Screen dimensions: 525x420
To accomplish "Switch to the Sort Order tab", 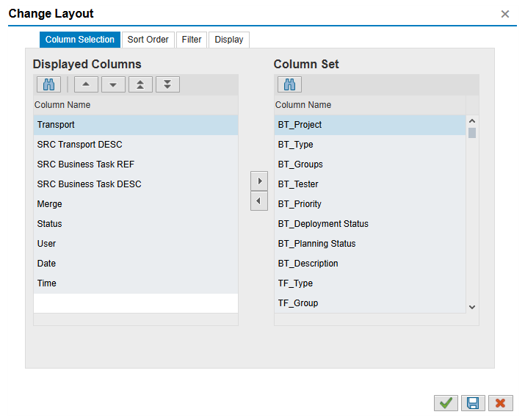I will [148, 40].
